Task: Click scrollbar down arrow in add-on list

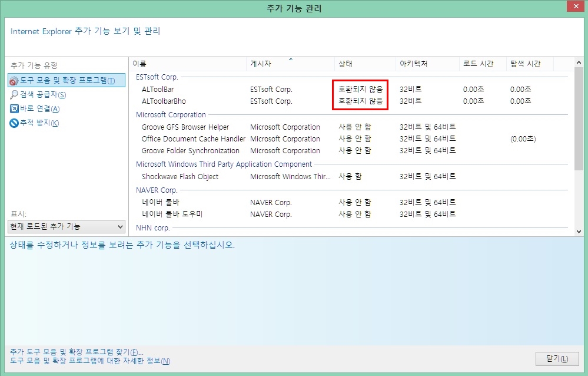Action: click(x=579, y=232)
